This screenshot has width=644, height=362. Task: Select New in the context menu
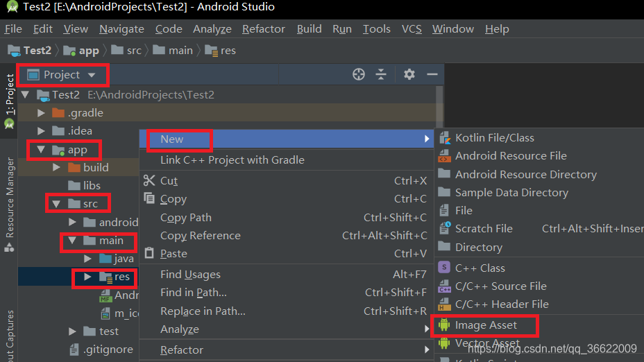(x=287, y=139)
